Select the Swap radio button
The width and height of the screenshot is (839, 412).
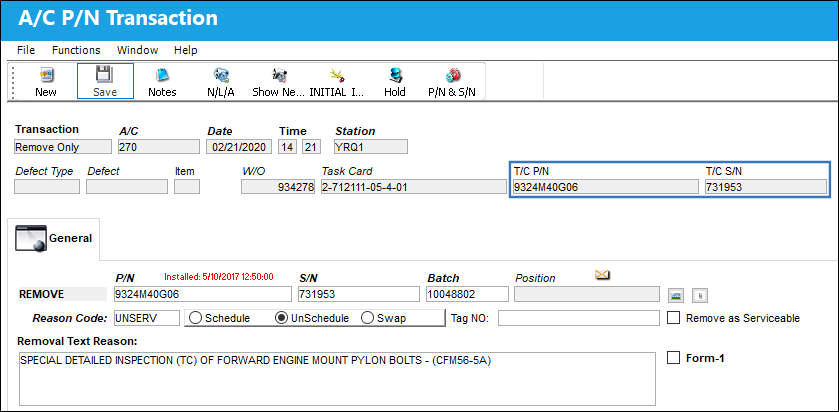click(367, 318)
